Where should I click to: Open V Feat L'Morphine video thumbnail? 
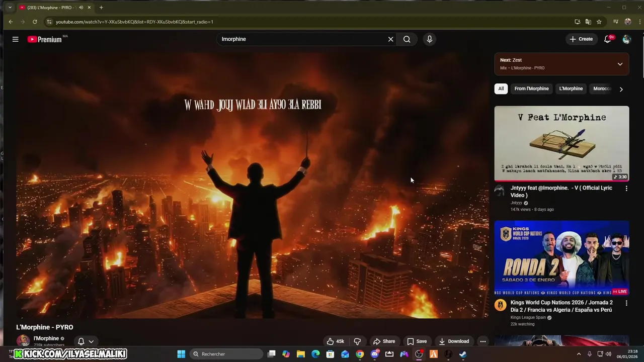pyautogui.click(x=561, y=143)
